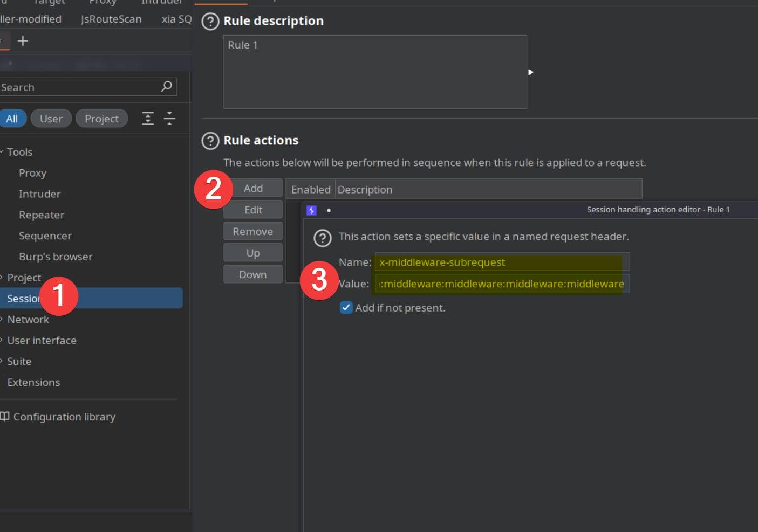Open the Sequencer tool settings
The height and width of the screenshot is (532, 758).
tap(45, 236)
